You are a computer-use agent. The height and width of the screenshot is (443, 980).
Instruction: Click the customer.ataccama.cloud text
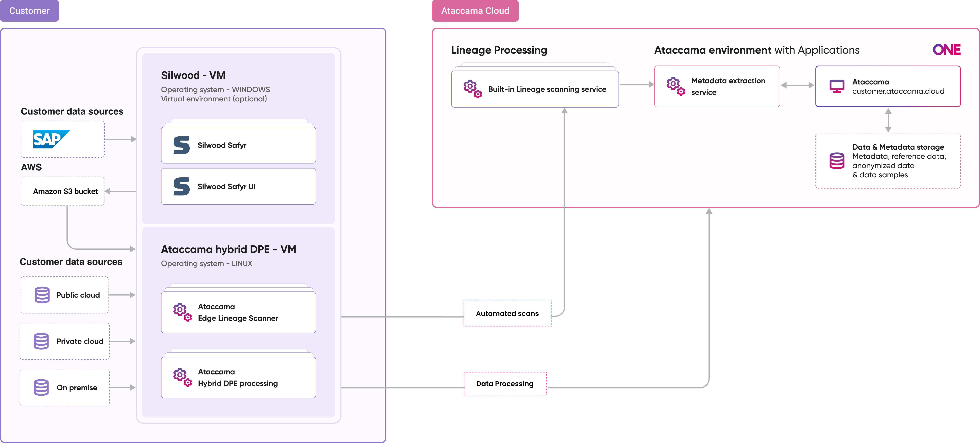(x=898, y=91)
